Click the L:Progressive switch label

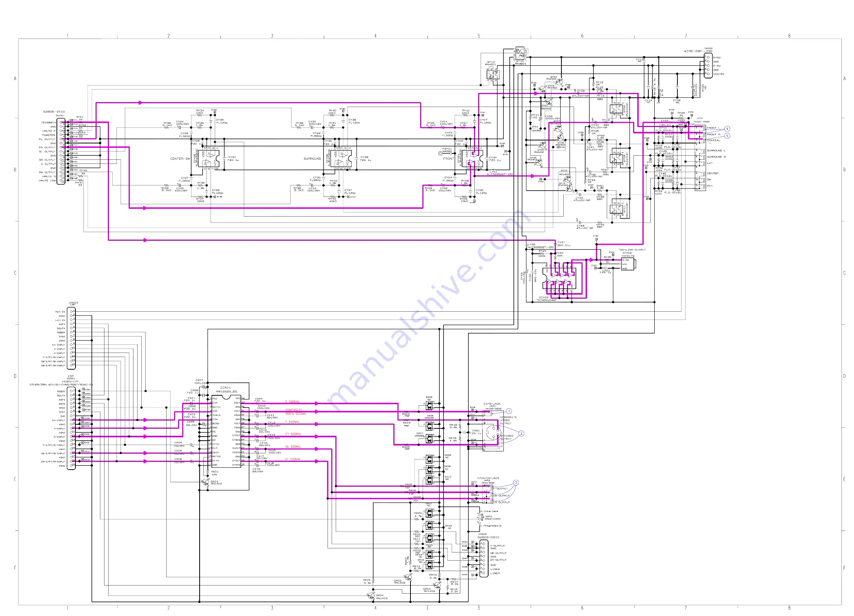click(x=491, y=526)
